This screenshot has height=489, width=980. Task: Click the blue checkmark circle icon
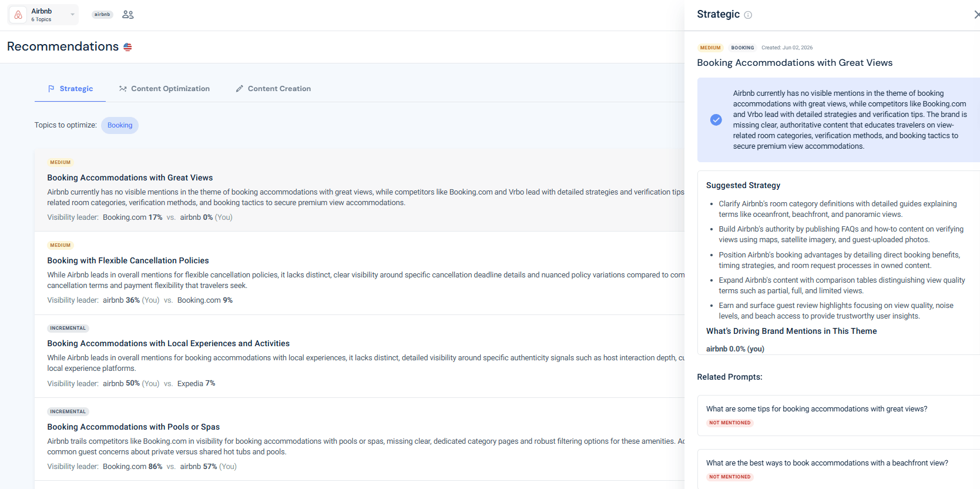click(x=716, y=120)
